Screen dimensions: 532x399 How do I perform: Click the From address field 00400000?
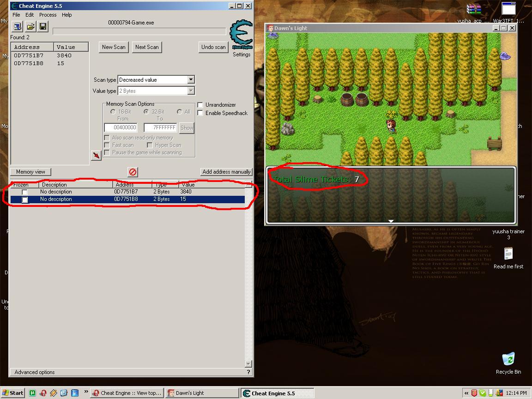point(121,127)
